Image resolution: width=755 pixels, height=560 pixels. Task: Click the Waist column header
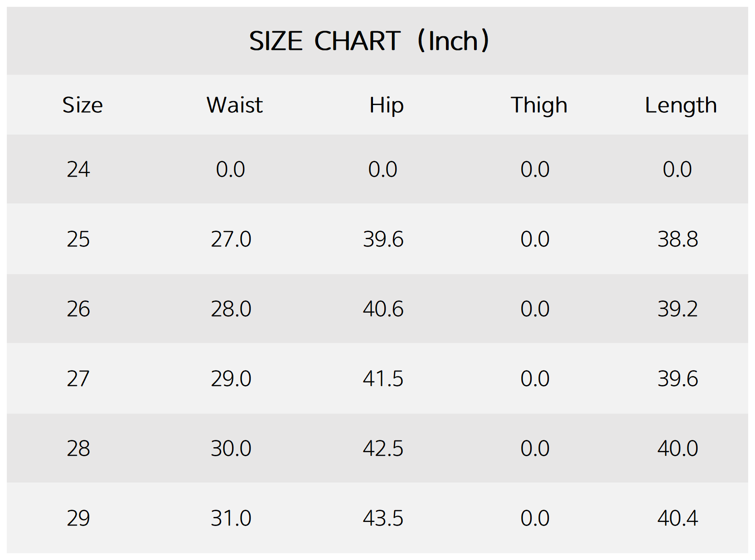click(234, 105)
